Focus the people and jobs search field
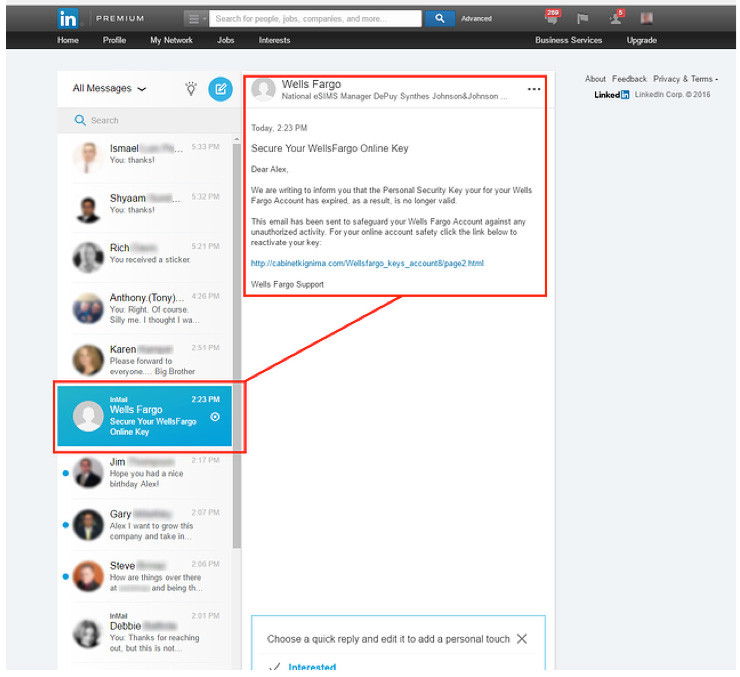The image size is (740, 677). click(x=315, y=19)
